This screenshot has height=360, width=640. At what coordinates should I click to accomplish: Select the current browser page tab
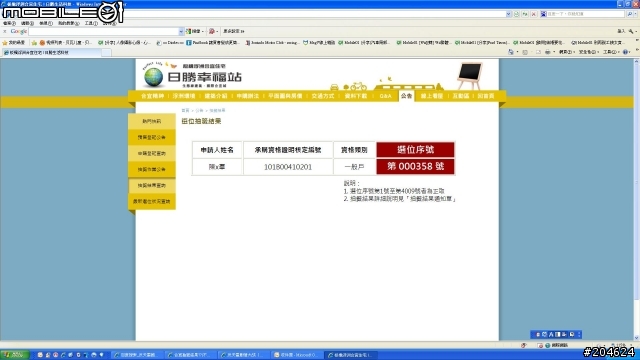51,53
